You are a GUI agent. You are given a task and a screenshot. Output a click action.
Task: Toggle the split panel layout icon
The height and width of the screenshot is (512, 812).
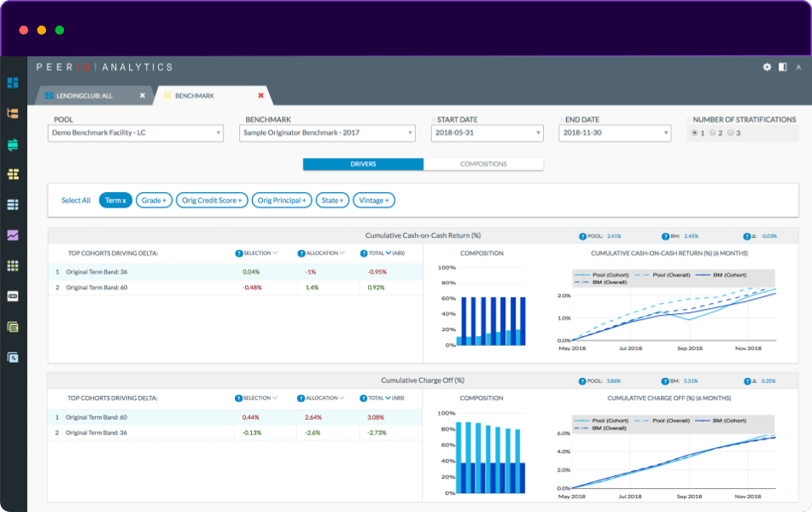(782, 67)
